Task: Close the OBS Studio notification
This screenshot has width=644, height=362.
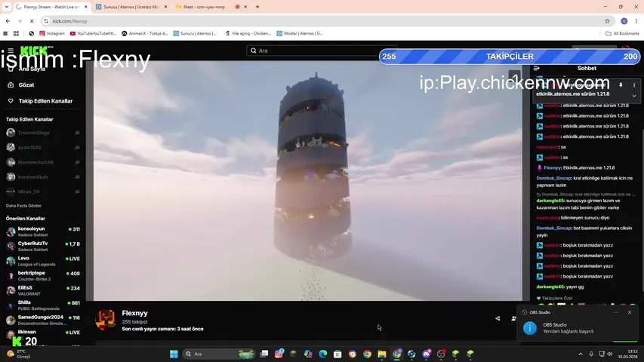Action: (630, 312)
